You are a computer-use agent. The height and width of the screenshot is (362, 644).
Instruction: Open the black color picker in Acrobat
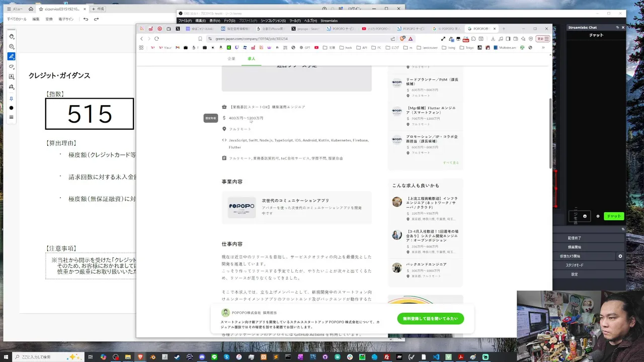[x=12, y=108]
